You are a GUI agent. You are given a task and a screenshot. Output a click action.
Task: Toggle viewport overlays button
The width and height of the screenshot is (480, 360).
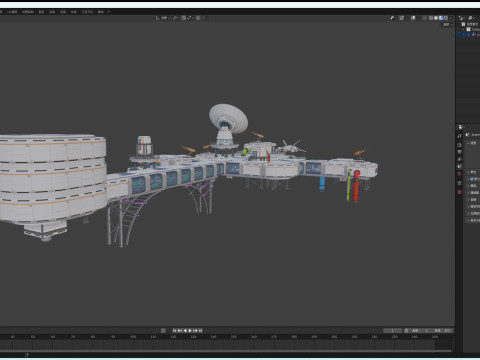point(413,18)
